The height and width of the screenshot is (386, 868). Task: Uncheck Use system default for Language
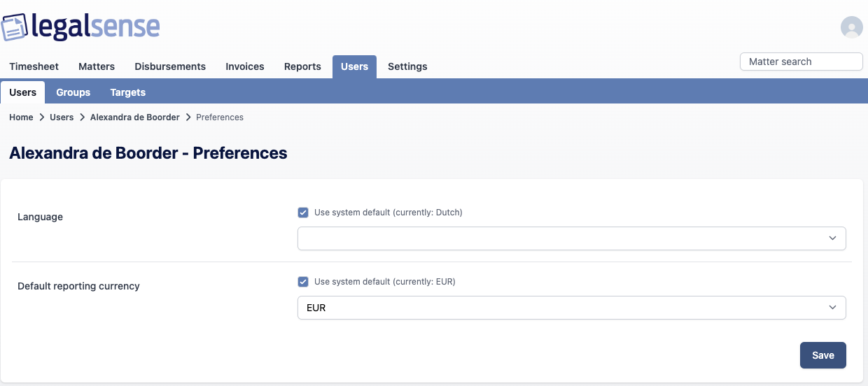pos(303,213)
